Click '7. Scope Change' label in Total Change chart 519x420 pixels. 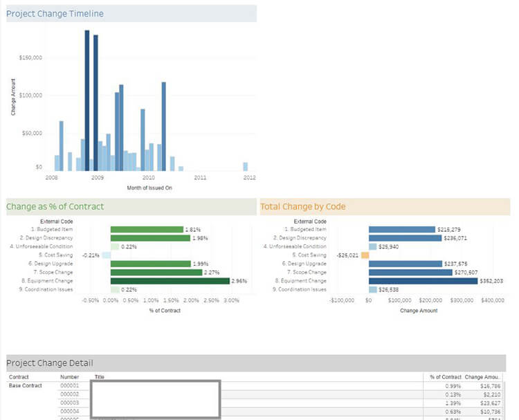click(x=307, y=272)
